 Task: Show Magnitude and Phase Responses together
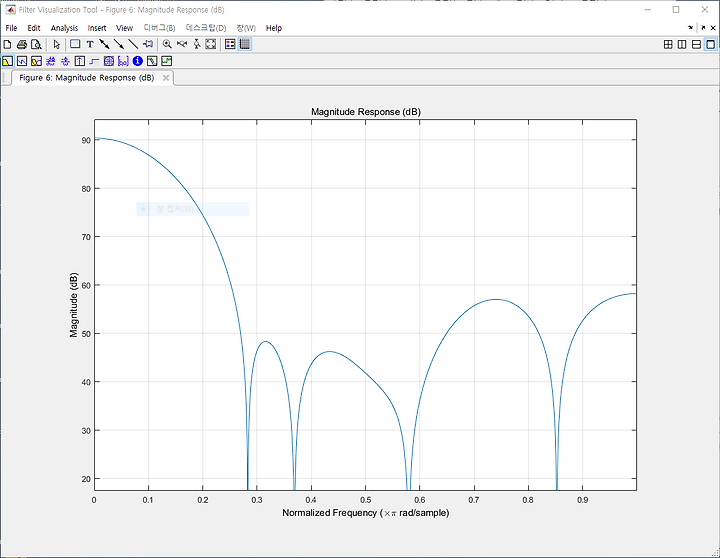tap(36, 61)
